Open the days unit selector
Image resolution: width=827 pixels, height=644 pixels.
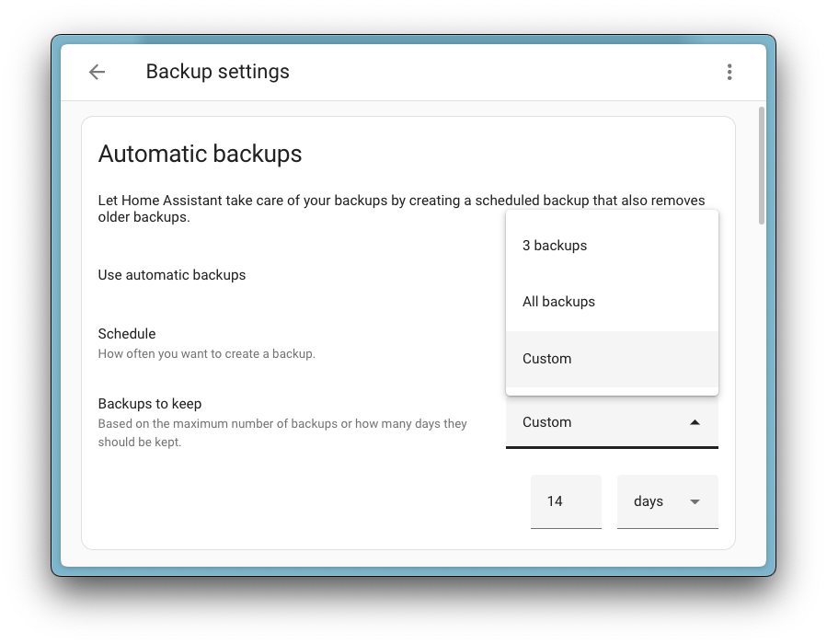[x=667, y=501]
